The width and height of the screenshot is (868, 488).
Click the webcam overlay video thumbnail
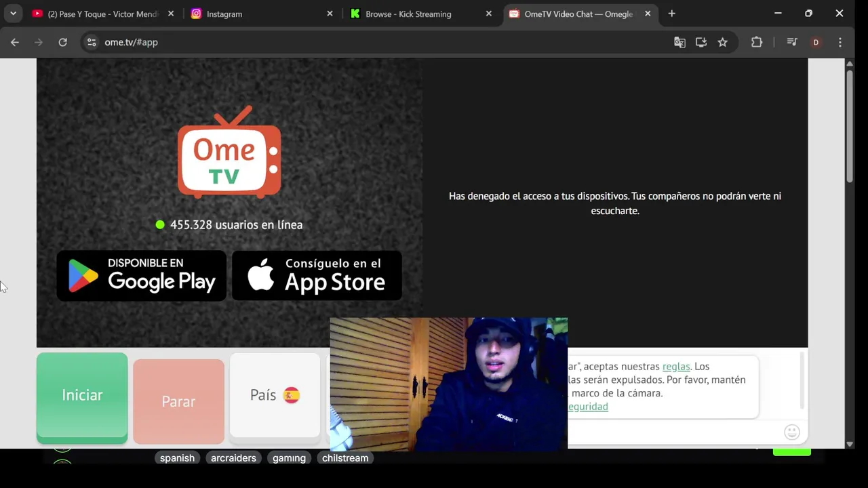click(x=448, y=384)
